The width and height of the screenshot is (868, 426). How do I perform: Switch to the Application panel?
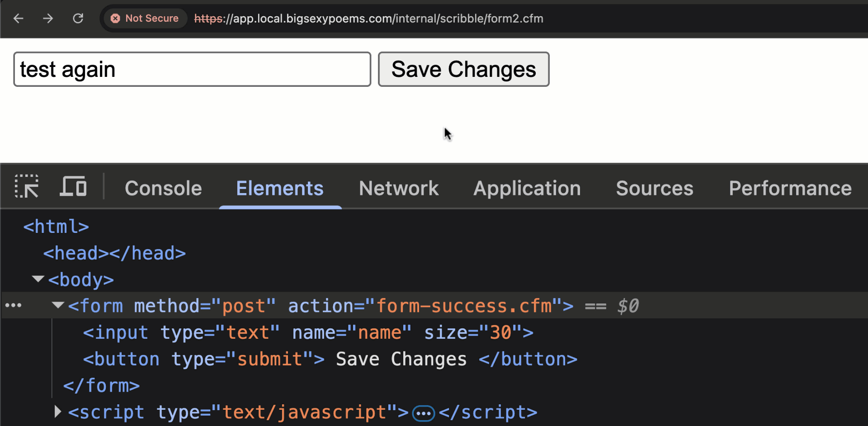[x=526, y=188]
